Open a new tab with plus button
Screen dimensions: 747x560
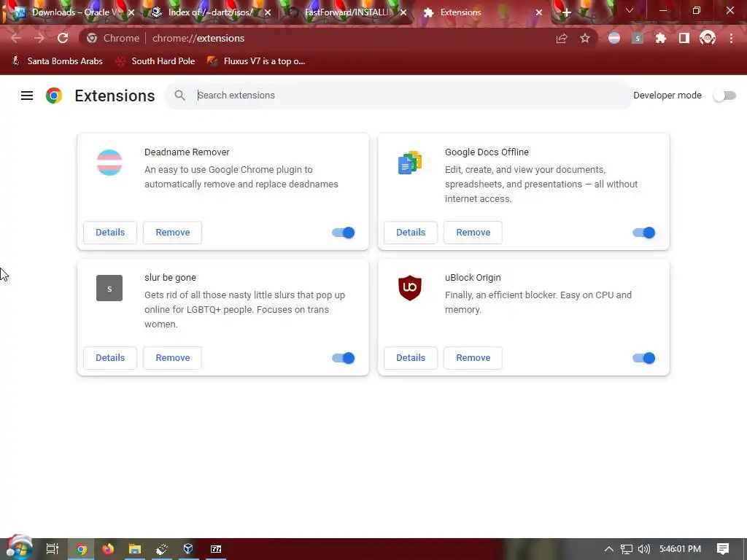[x=566, y=13]
